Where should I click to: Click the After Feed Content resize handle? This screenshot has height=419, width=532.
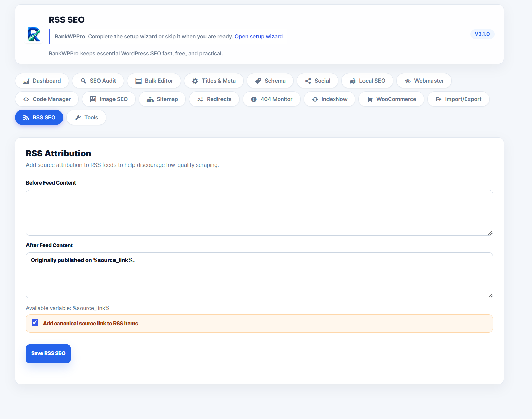tap(490, 296)
